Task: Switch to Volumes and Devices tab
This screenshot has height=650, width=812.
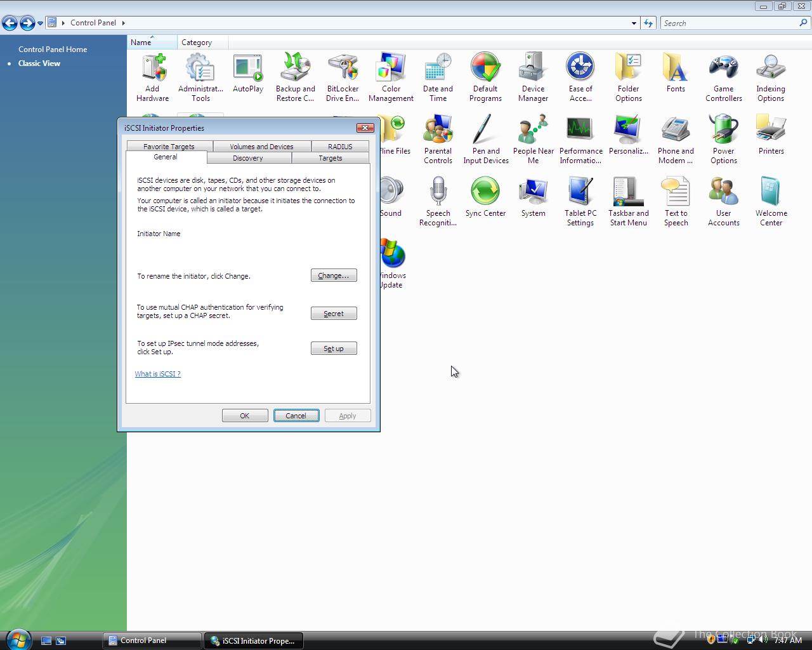Action: [261, 146]
